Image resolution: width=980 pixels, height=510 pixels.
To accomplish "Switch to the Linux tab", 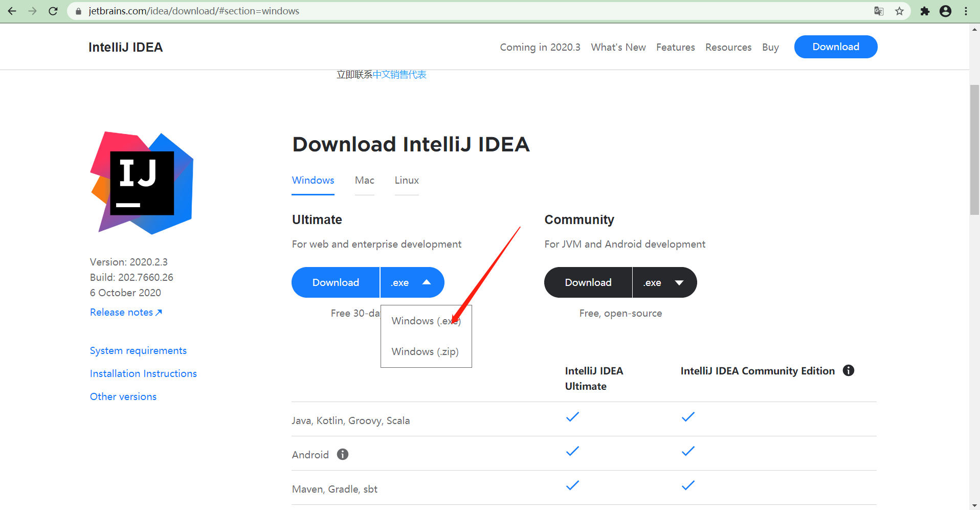I will click(407, 181).
